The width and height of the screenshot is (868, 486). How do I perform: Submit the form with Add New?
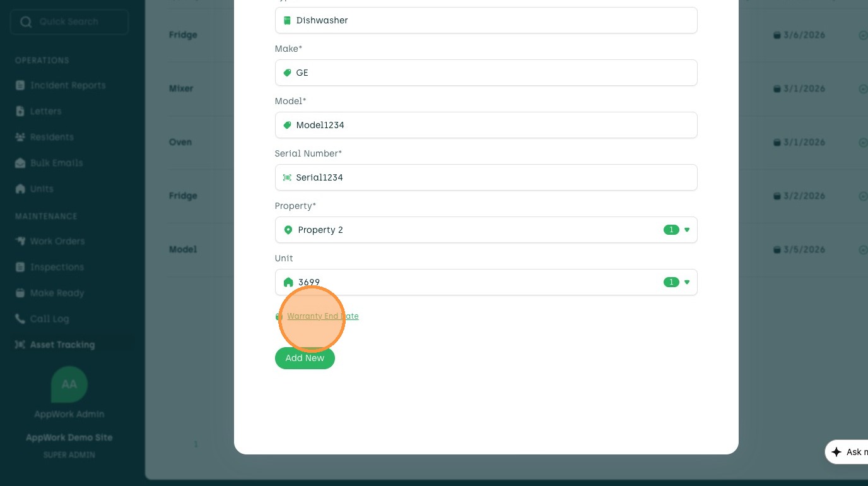pyautogui.click(x=305, y=358)
